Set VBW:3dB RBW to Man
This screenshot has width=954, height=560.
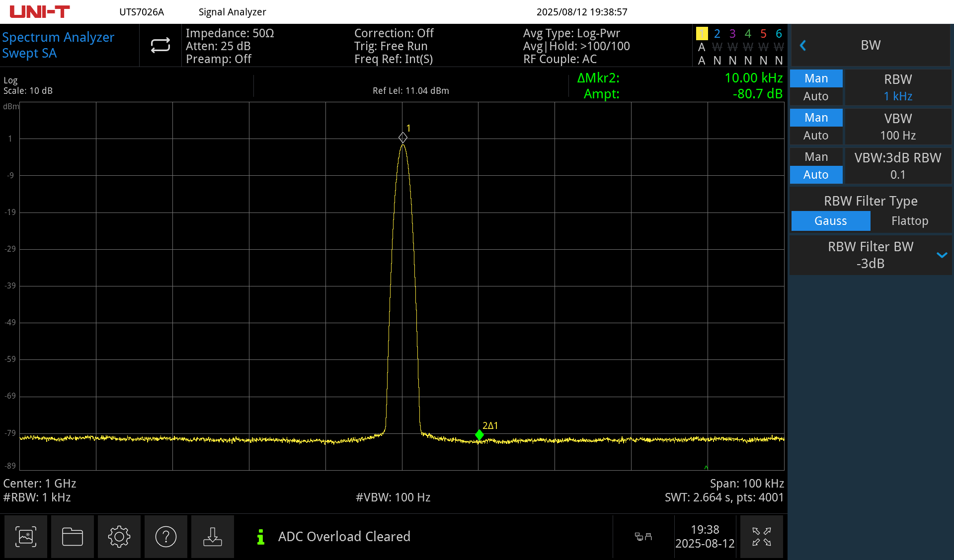coord(816,157)
